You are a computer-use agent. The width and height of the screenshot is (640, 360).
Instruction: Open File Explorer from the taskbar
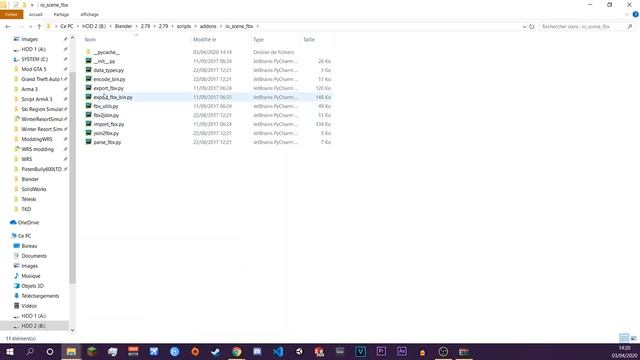71,351
